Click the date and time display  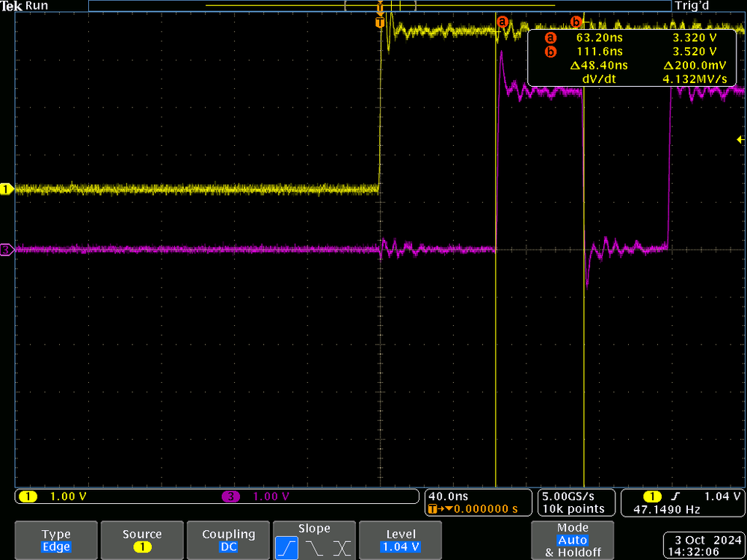(704, 547)
